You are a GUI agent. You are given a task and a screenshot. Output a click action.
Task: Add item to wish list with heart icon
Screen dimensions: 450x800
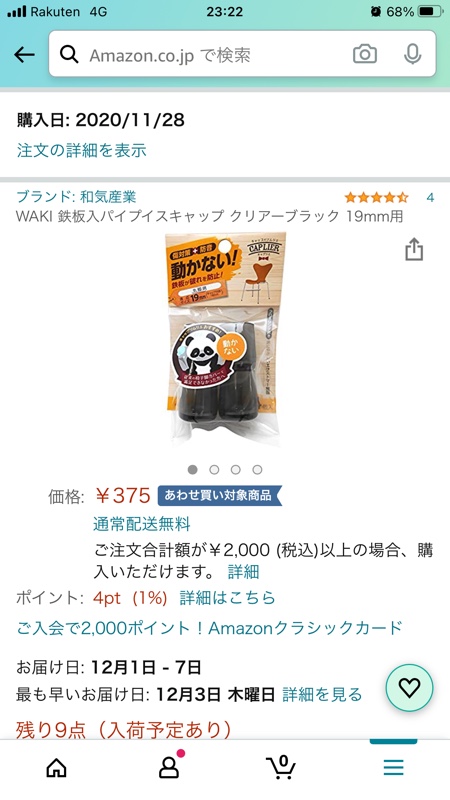[409, 688]
